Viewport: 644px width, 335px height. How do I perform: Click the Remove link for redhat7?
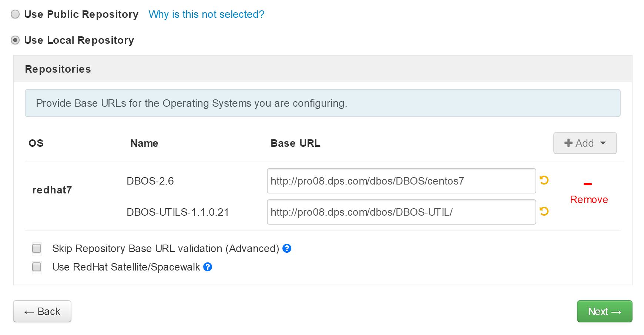coord(589,200)
